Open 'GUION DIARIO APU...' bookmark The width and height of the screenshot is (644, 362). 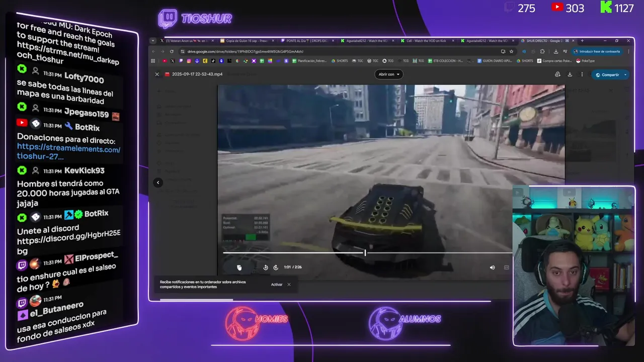pos(494,61)
